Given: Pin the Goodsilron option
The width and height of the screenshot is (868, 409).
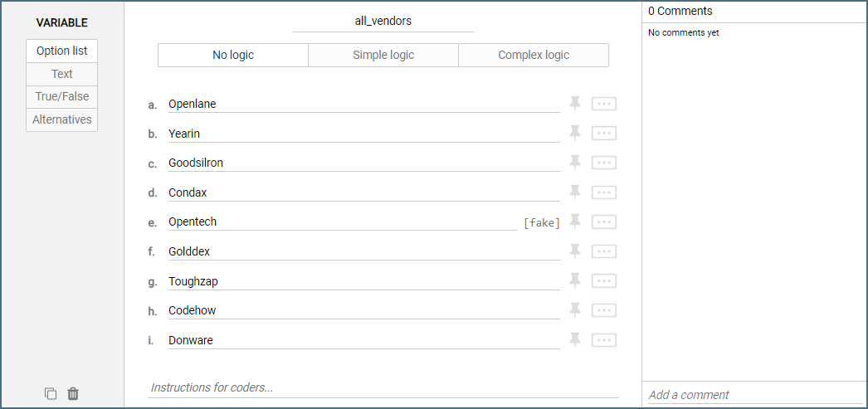Looking at the screenshot, I should coord(574,163).
